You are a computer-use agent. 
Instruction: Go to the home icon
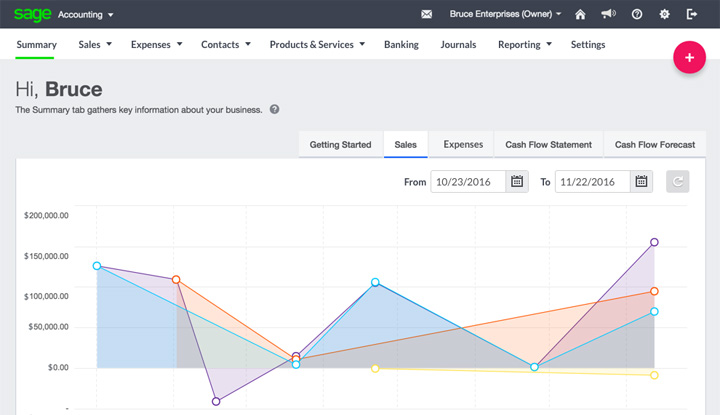point(580,14)
